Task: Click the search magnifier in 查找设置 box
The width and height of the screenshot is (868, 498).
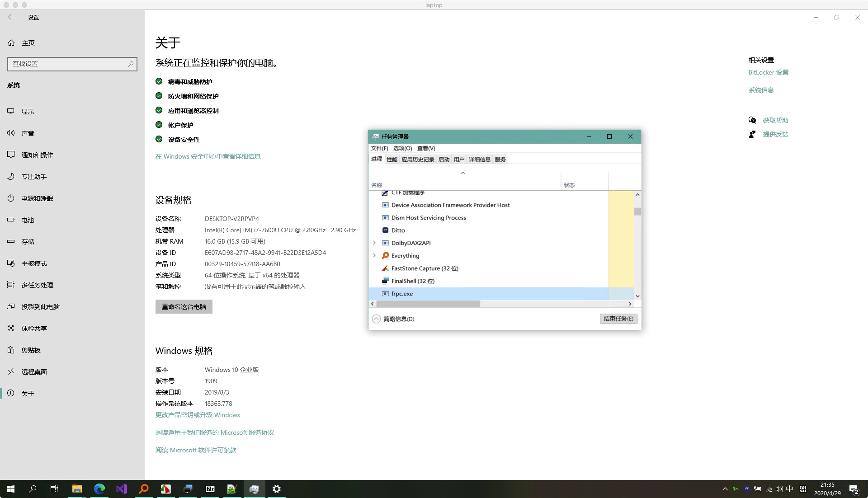Action: point(131,64)
